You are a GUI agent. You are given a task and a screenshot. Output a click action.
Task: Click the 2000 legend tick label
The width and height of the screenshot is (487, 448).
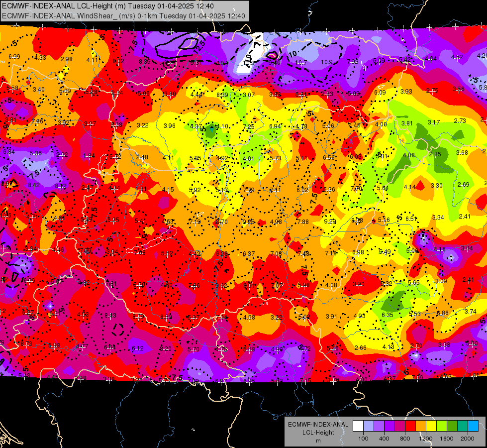(x=468, y=439)
